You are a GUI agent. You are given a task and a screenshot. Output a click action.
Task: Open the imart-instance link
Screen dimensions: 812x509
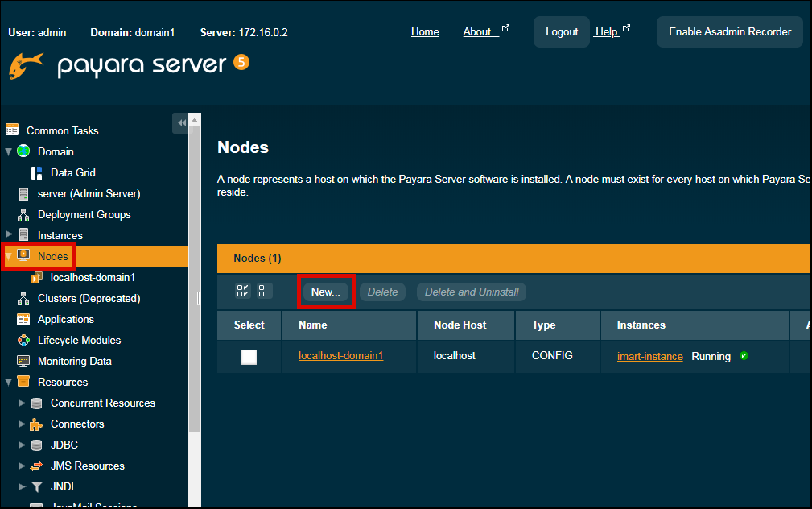[649, 355]
